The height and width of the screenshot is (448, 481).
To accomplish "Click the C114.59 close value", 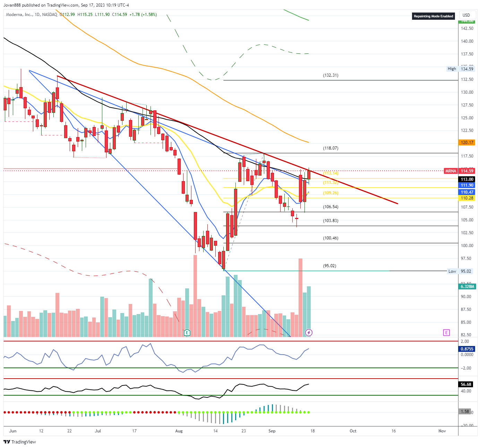I will pyautogui.click(x=120, y=15).
